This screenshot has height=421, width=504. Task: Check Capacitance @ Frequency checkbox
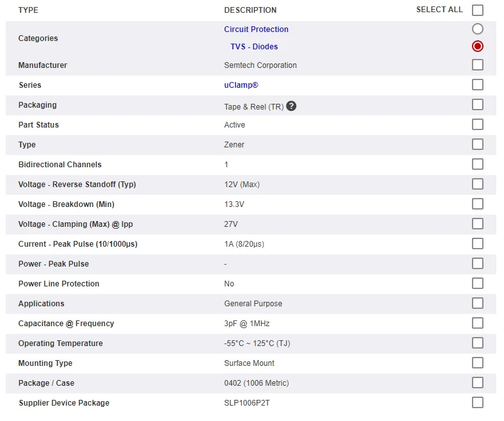477,323
